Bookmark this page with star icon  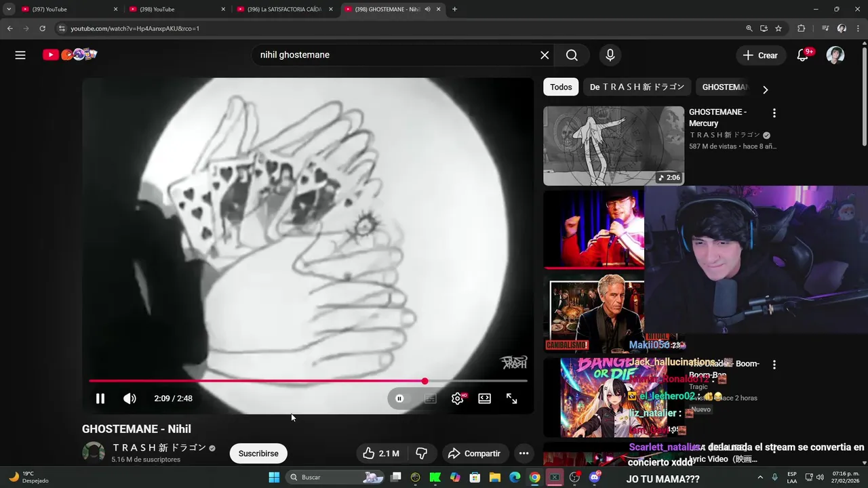[778, 28]
